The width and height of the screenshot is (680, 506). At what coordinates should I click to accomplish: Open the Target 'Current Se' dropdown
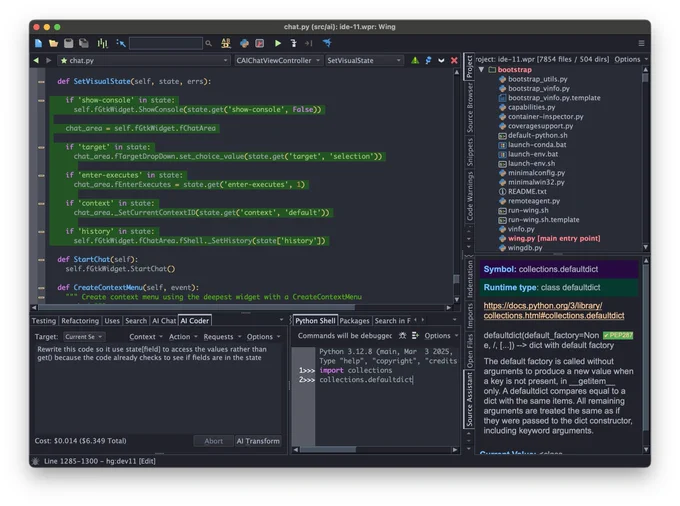(x=84, y=336)
